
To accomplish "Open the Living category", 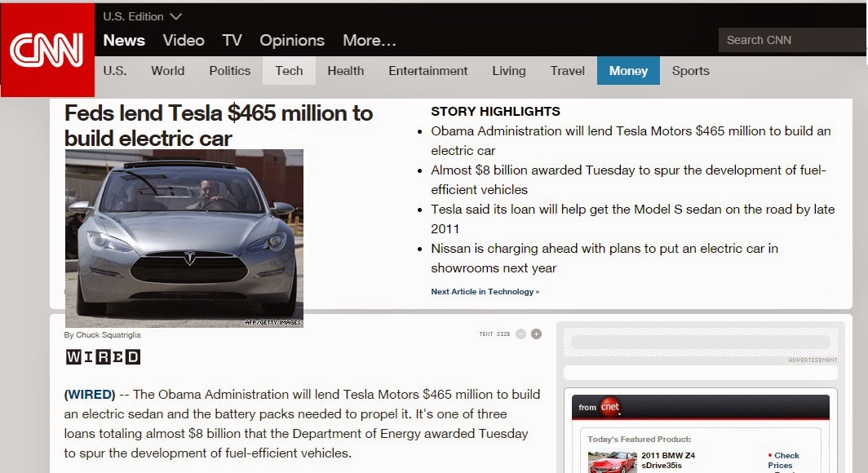I will (509, 71).
